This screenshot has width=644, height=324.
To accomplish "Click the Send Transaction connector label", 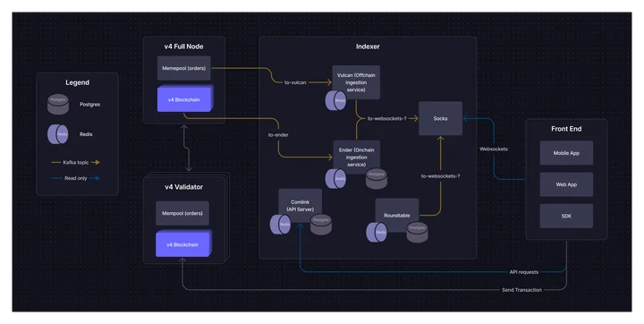I will tap(521, 290).
